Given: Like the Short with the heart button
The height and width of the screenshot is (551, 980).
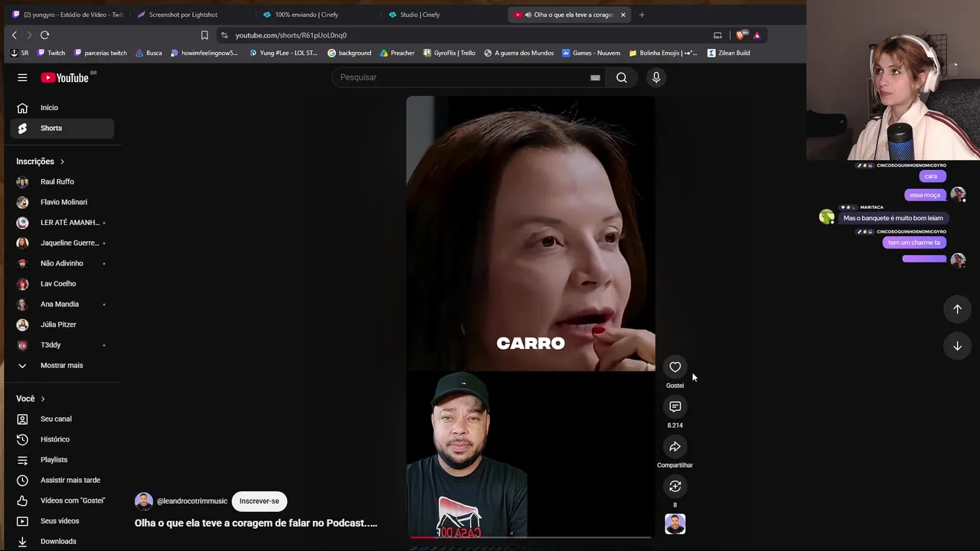Looking at the screenshot, I should [675, 367].
